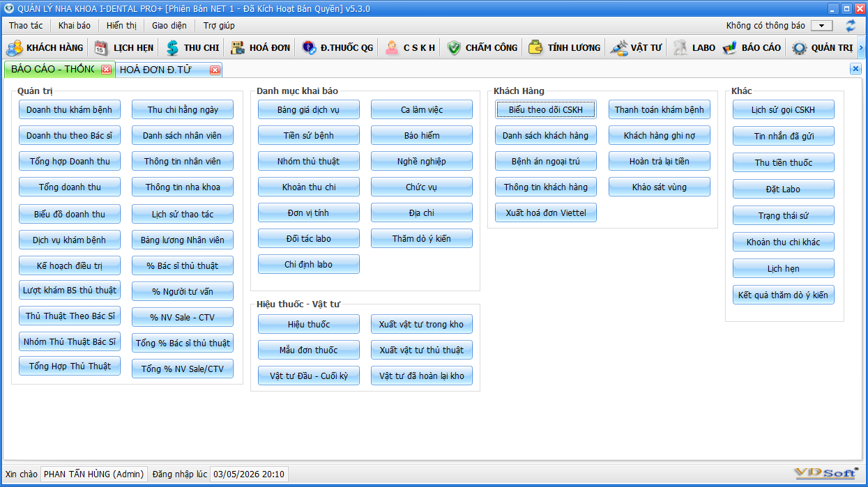Open Tiền sử bệnh catalog
The height and width of the screenshot is (487, 868).
pos(309,135)
